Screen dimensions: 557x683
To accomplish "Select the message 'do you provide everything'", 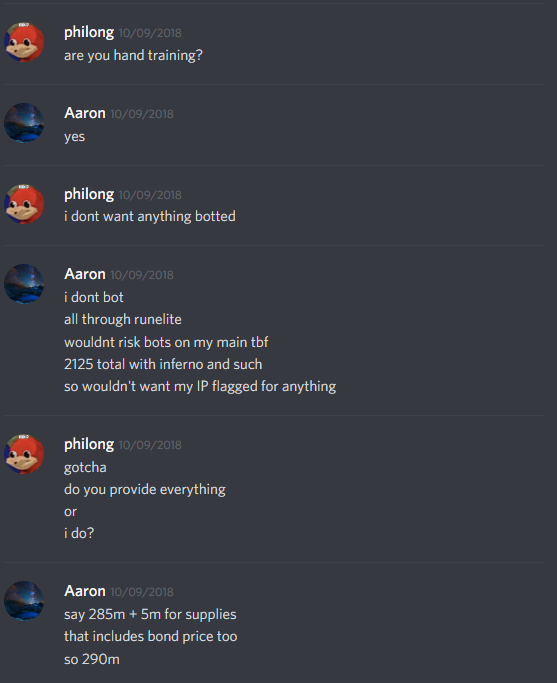I will pyautogui.click(x=145, y=490).
